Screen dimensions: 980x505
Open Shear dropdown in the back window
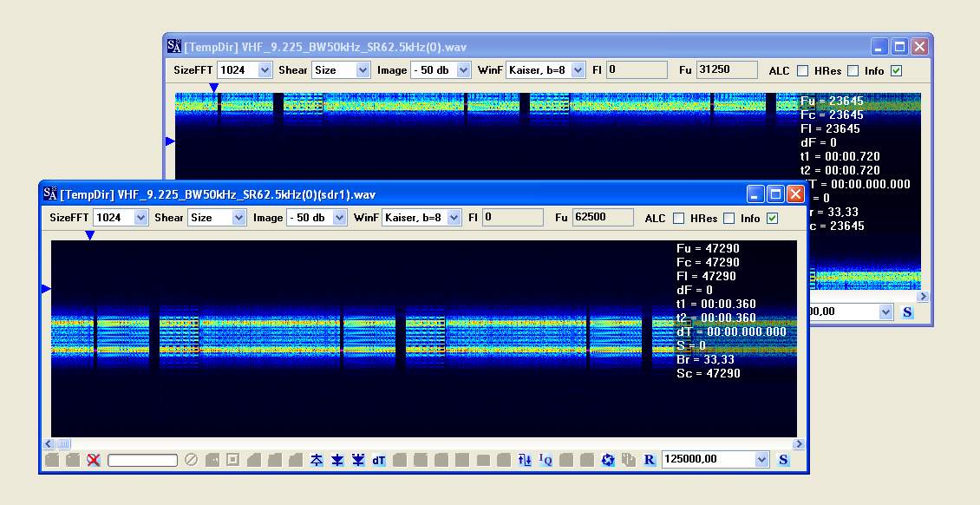point(363,70)
